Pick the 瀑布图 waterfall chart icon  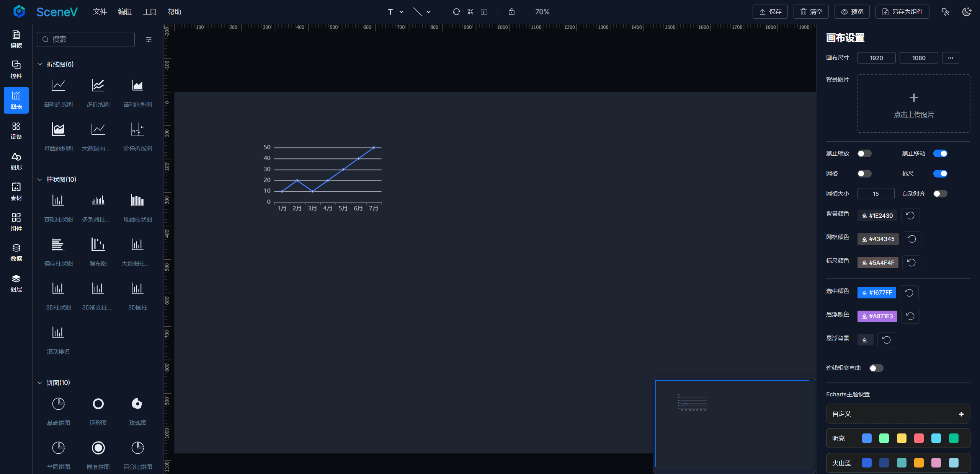coord(98,244)
